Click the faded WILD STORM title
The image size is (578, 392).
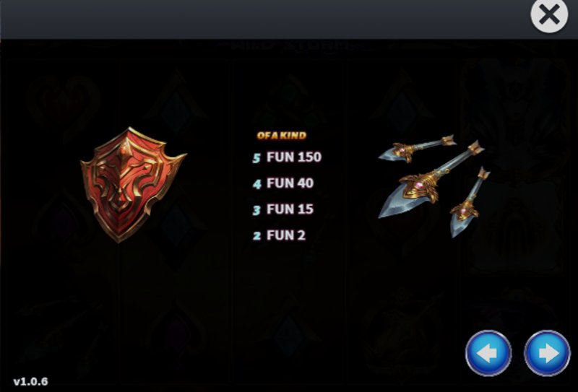289,47
